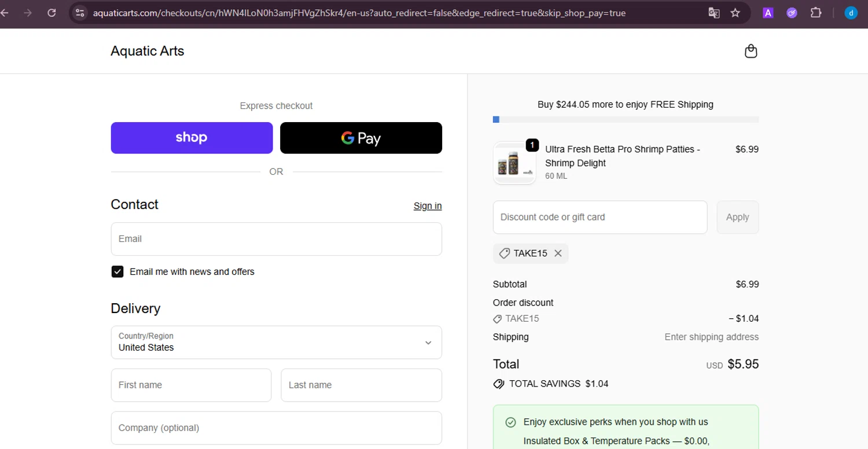Click the Express checkout heading
Image resolution: width=868 pixels, height=449 pixels.
click(x=276, y=106)
